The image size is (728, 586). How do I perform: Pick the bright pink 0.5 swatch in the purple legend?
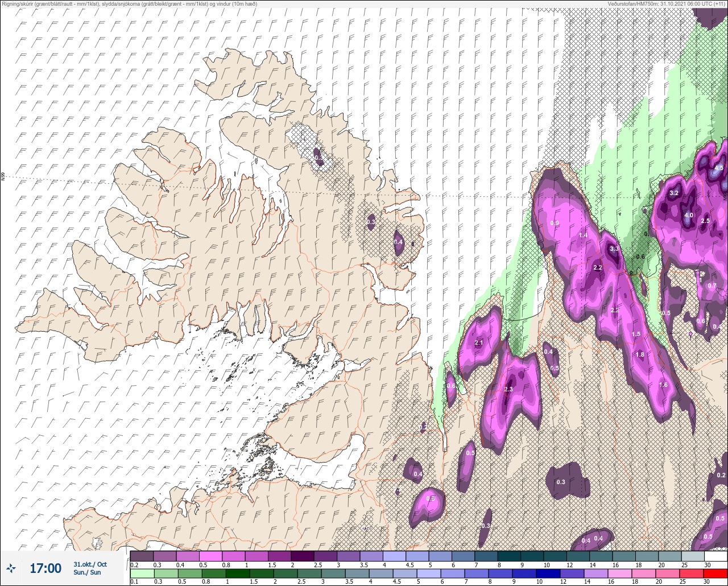point(210,556)
